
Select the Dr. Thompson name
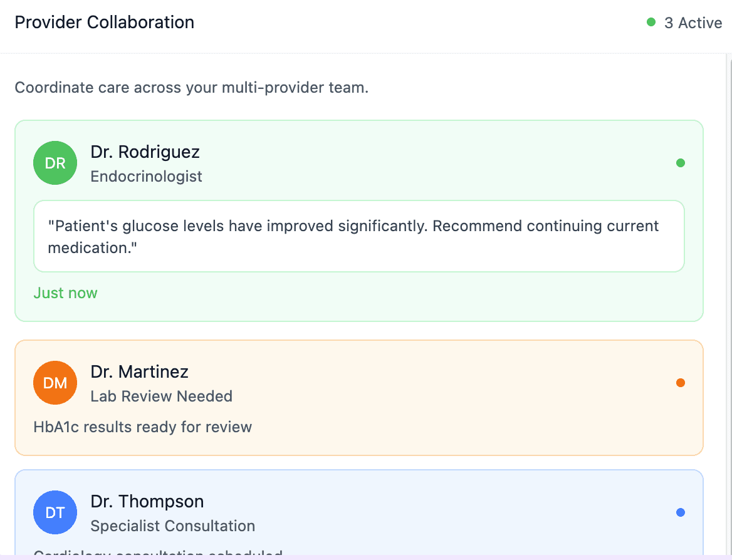click(x=147, y=501)
